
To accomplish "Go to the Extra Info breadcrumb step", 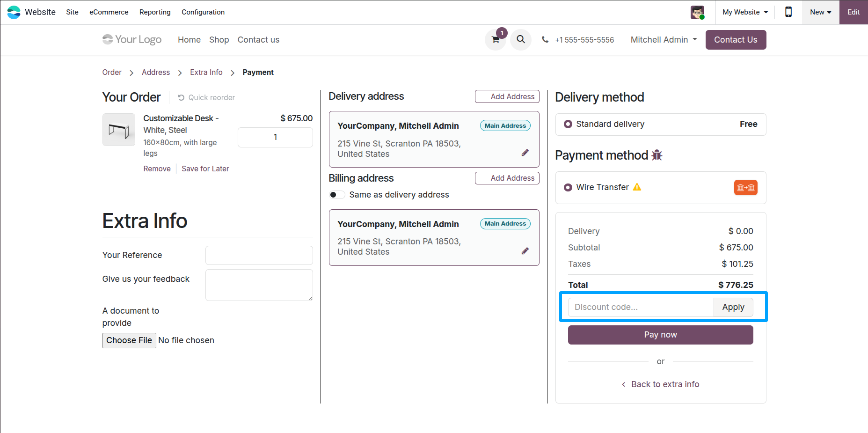I will click(206, 72).
